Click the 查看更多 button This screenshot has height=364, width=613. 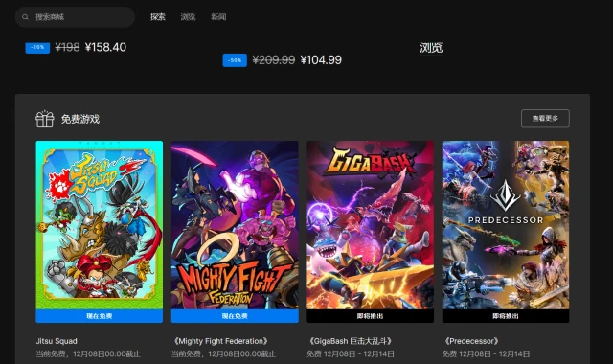pos(545,119)
